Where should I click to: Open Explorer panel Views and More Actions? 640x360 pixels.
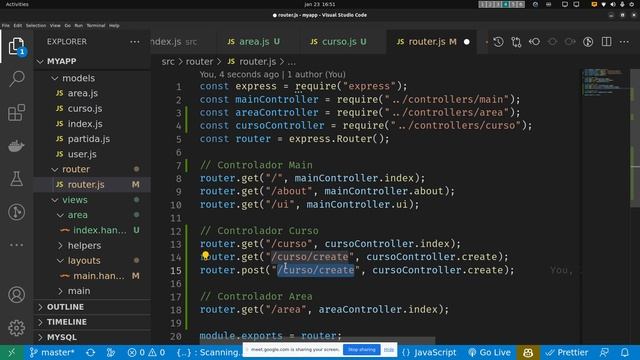(135, 42)
